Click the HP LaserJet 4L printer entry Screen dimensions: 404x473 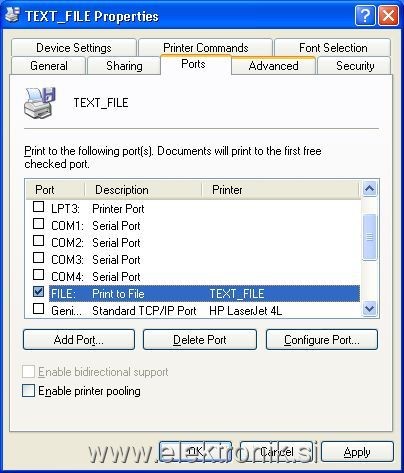click(x=245, y=311)
